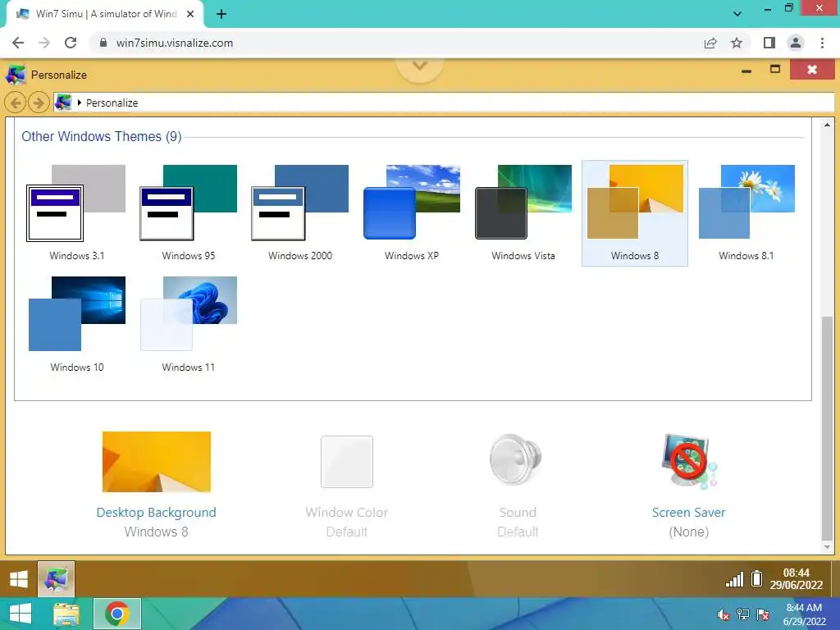Select the Win7 Simu browser tab
The height and width of the screenshot is (630, 840).
[105, 15]
